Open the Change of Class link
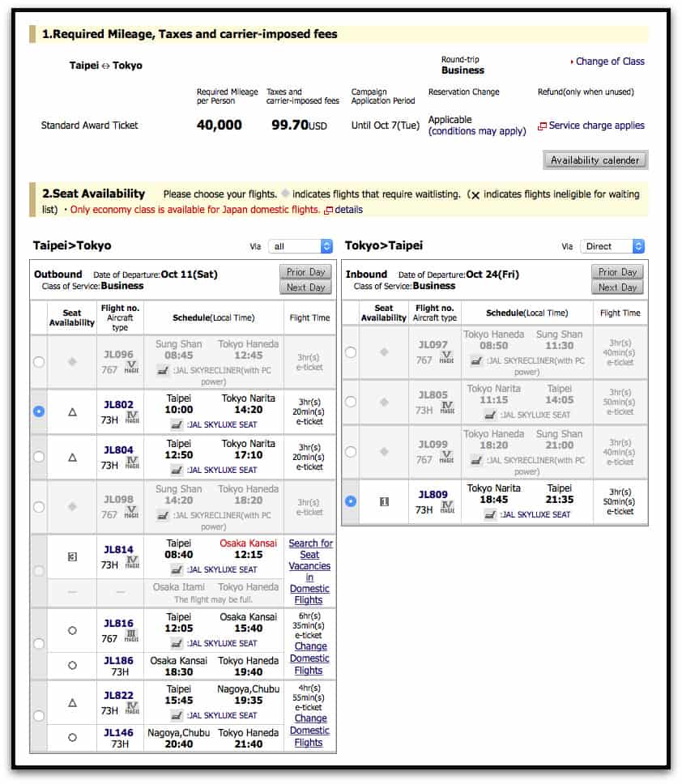Viewport: 682px width, 784px height. tap(610, 61)
